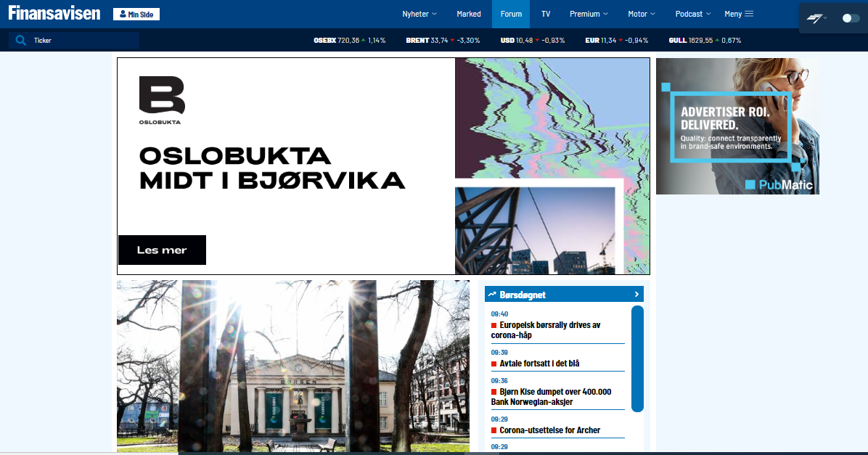868x455 pixels.
Task: Open OSEBX index quote
Action: tap(349, 41)
